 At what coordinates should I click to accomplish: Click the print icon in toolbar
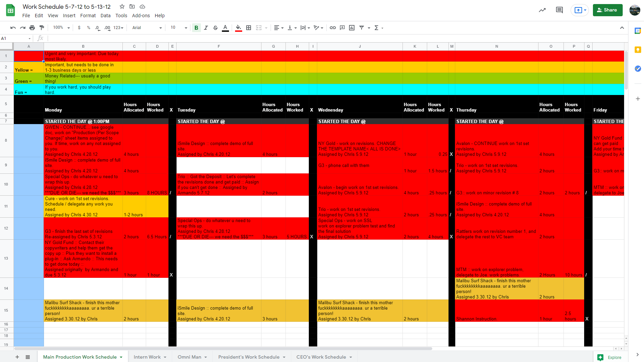[32, 28]
